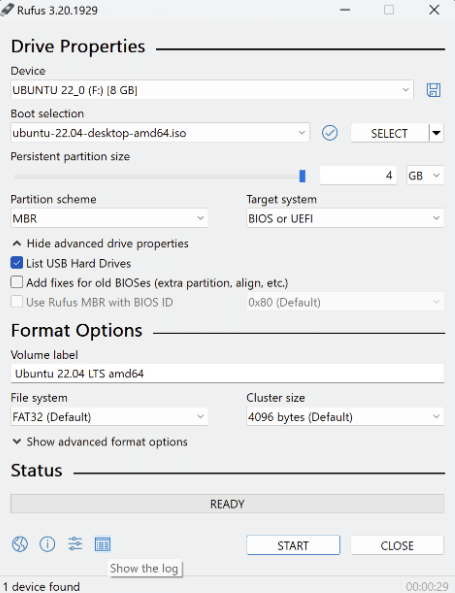455x593 pixels.
Task: Expand Show advanced format options
Action: click(100, 442)
